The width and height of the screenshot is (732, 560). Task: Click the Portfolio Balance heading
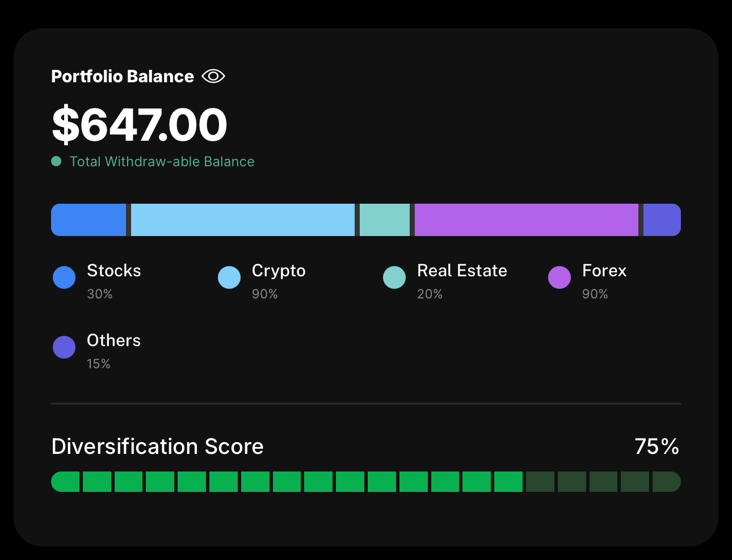click(123, 77)
